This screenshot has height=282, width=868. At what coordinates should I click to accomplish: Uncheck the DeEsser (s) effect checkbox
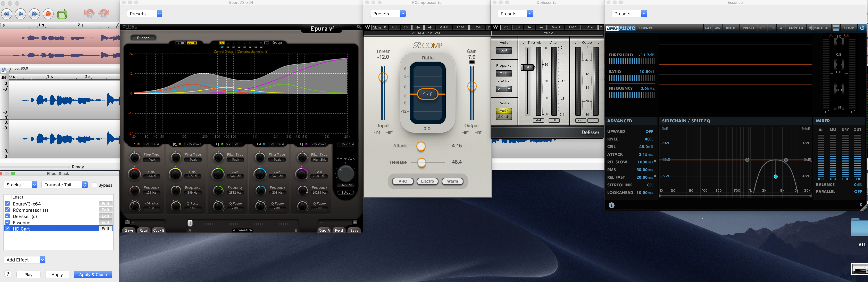pyautogui.click(x=7, y=216)
